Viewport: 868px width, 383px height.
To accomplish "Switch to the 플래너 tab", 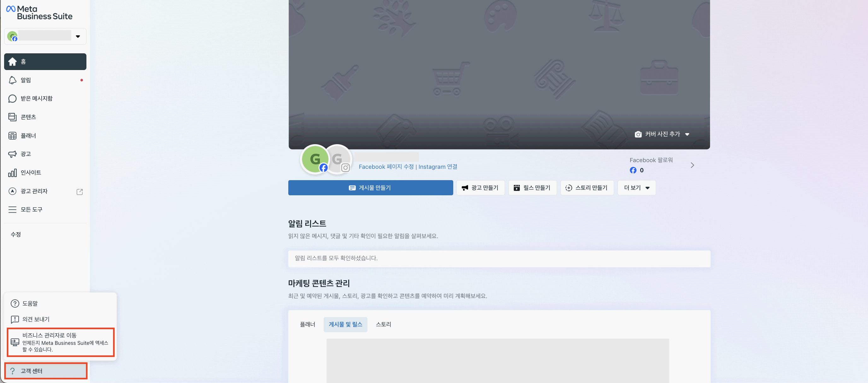I will pos(307,324).
